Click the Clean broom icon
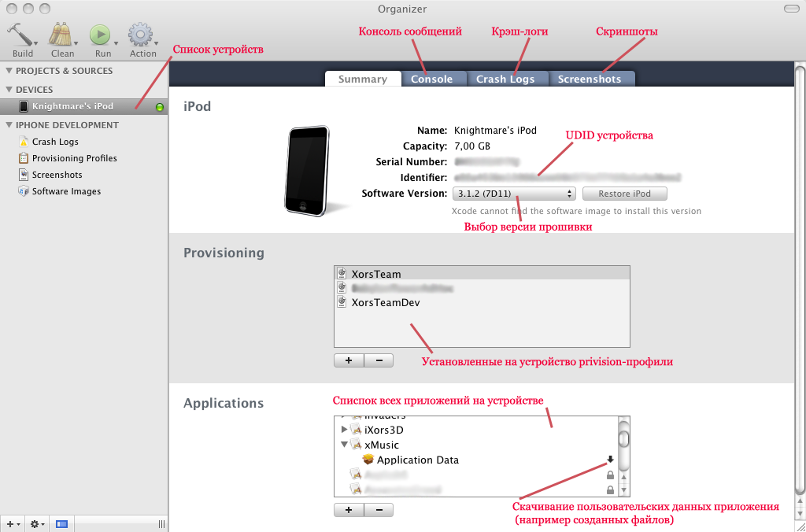 coord(60,35)
